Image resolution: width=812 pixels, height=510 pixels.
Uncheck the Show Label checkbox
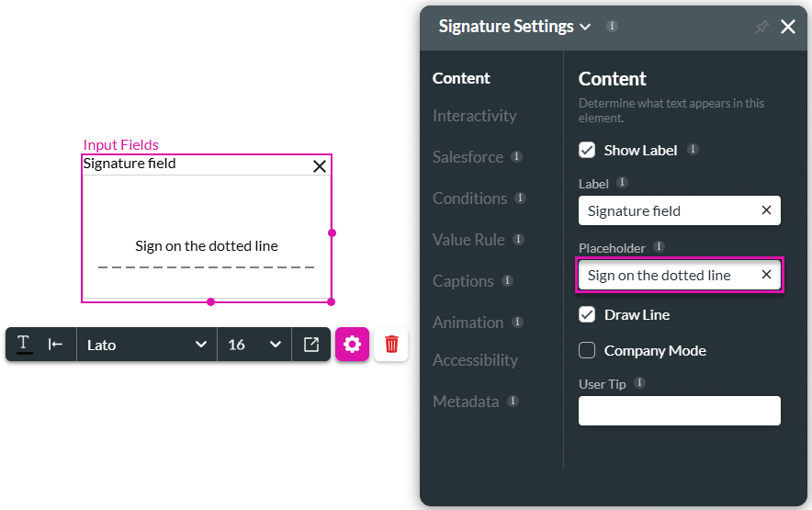point(587,150)
